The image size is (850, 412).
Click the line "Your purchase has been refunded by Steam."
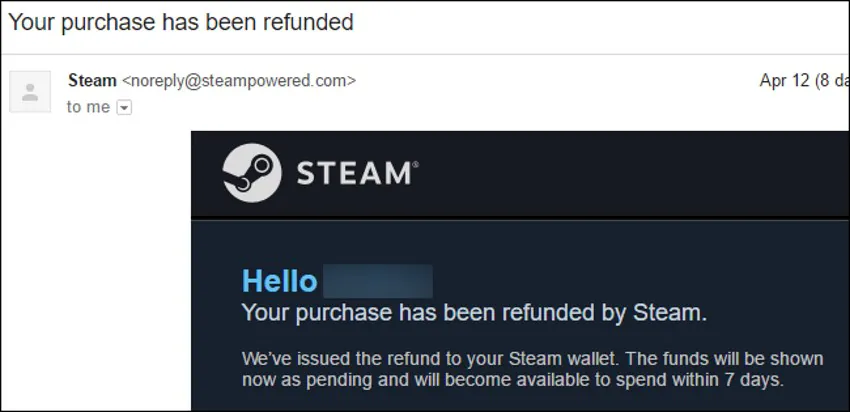pos(474,313)
